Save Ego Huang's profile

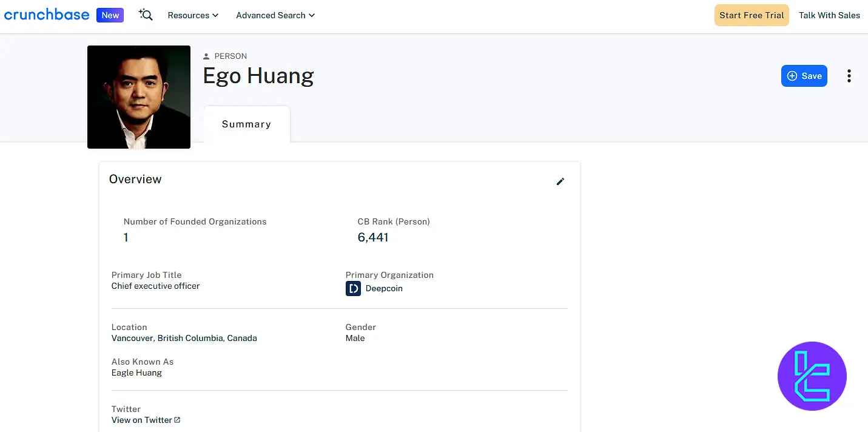point(804,76)
